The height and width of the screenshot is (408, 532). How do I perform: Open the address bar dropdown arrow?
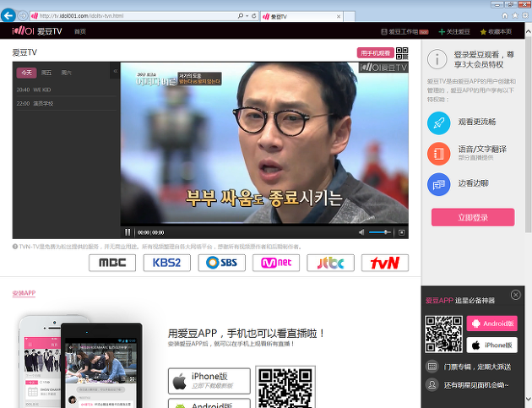click(247, 16)
